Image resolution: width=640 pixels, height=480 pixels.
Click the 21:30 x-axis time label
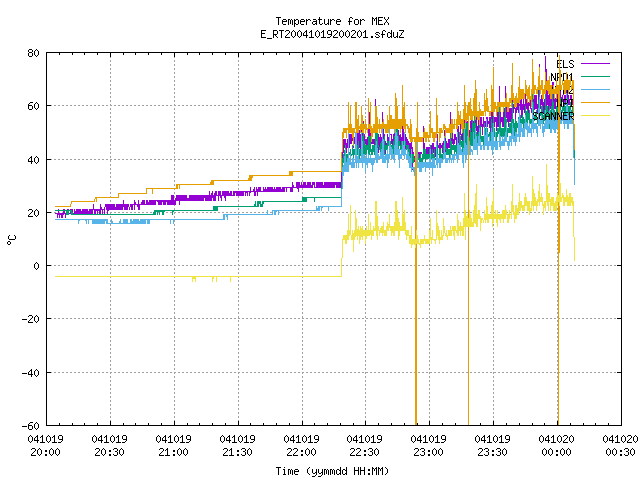point(237,452)
